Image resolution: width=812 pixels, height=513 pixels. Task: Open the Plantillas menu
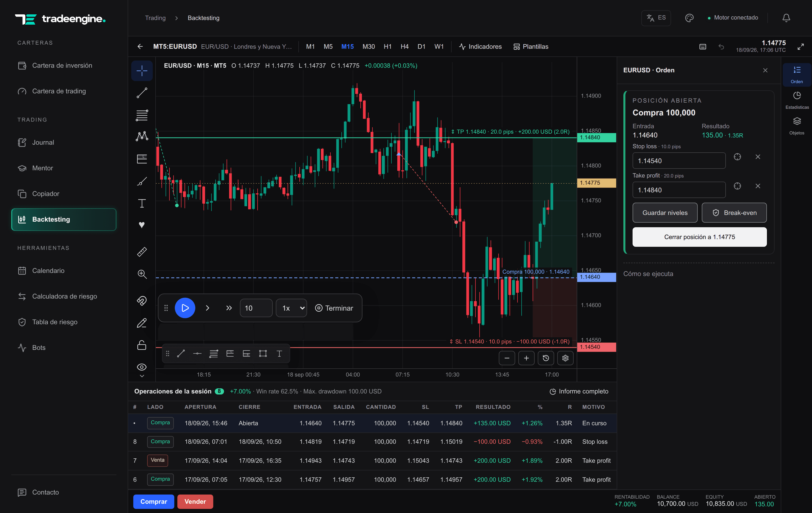click(x=531, y=47)
